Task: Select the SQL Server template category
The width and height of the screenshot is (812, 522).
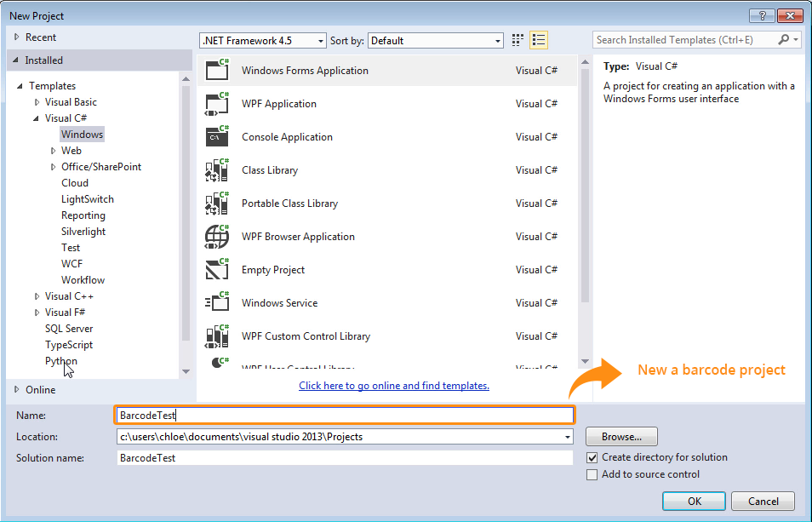Action: [69, 329]
